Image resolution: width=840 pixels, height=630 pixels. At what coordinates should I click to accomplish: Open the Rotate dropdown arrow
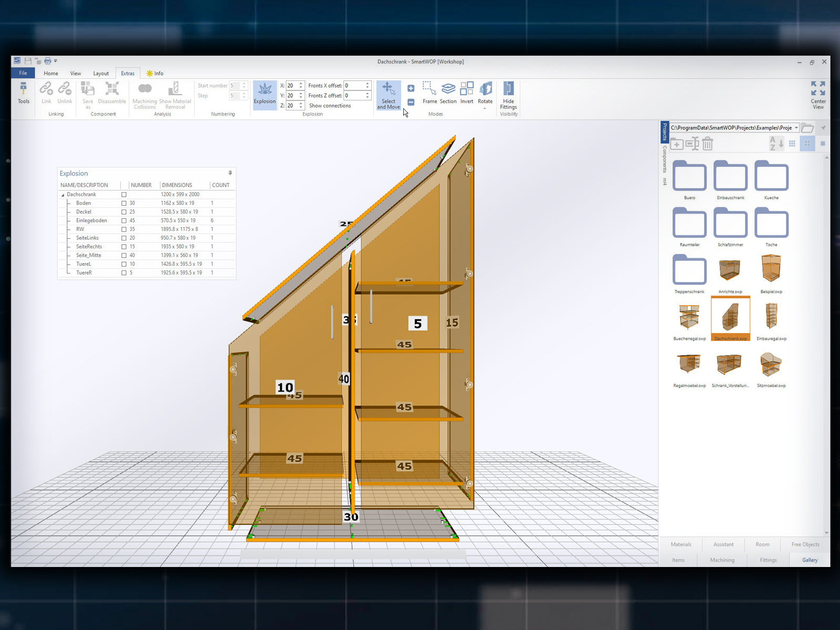[x=485, y=109]
